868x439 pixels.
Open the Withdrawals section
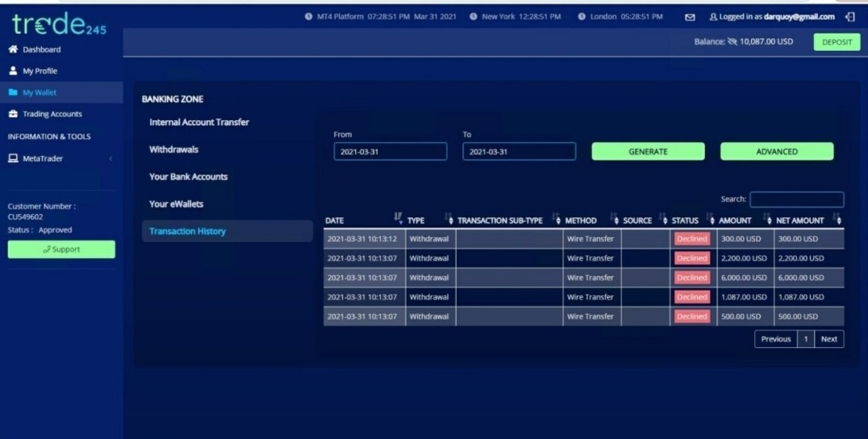click(173, 149)
